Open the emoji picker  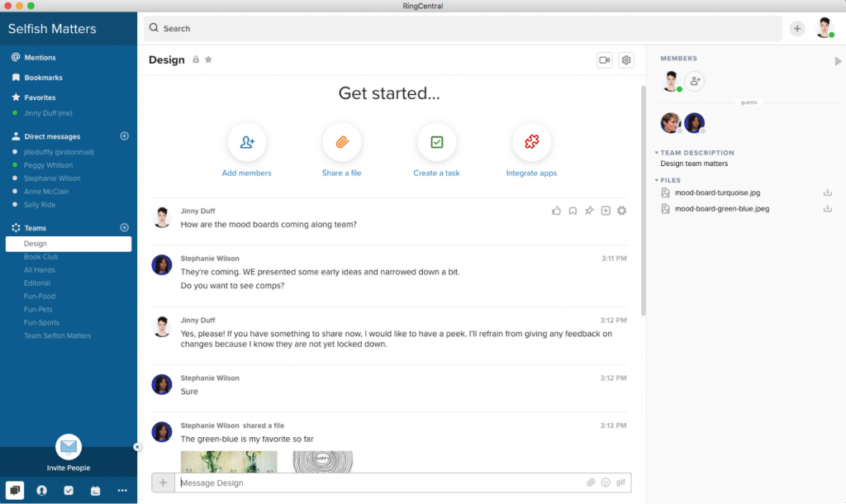click(x=606, y=483)
